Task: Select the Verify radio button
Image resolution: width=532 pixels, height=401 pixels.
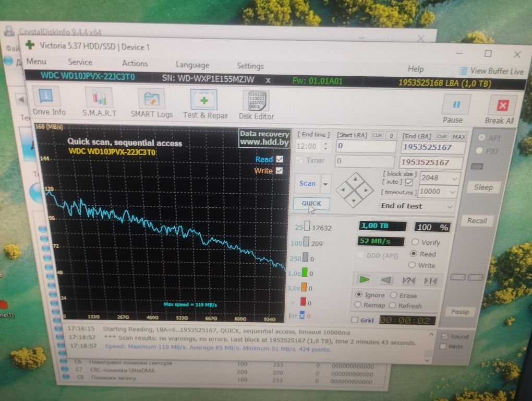Action: coord(415,242)
